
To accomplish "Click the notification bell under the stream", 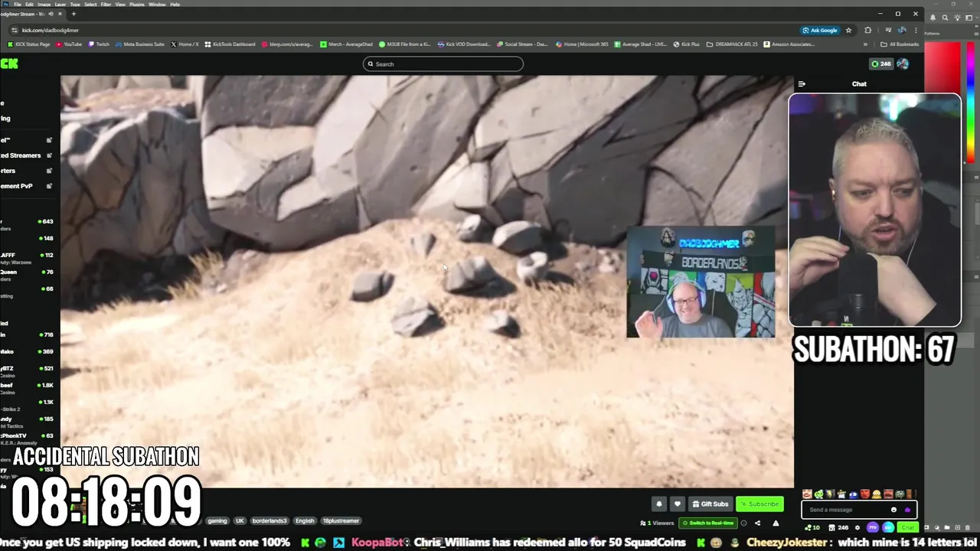I will [659, 504].
